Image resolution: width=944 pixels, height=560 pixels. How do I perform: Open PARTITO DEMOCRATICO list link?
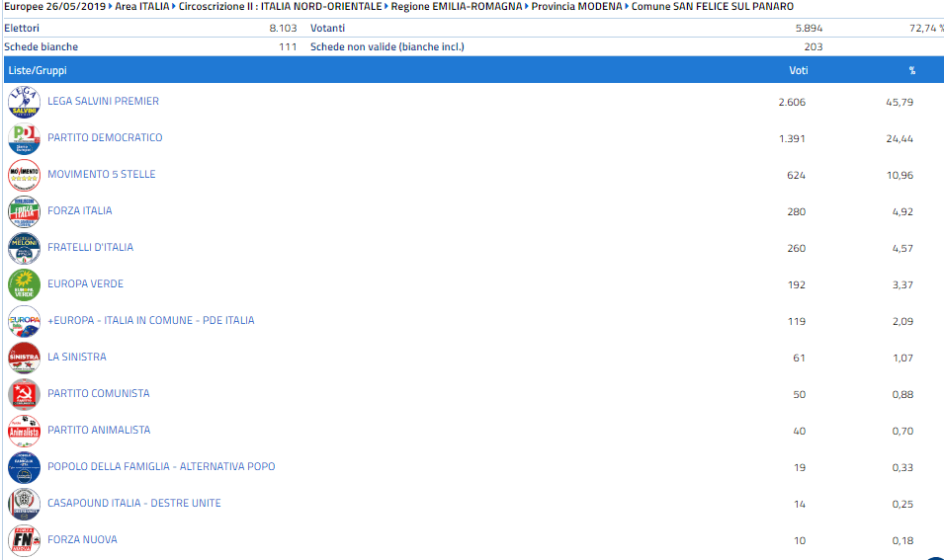click(x=105, y=137)
